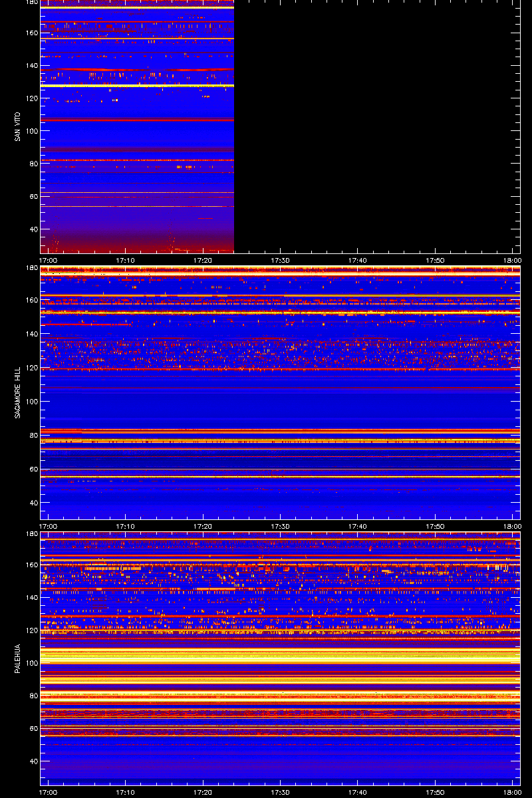Click 17:20 time label under San Vito plot

pos(203,260)
